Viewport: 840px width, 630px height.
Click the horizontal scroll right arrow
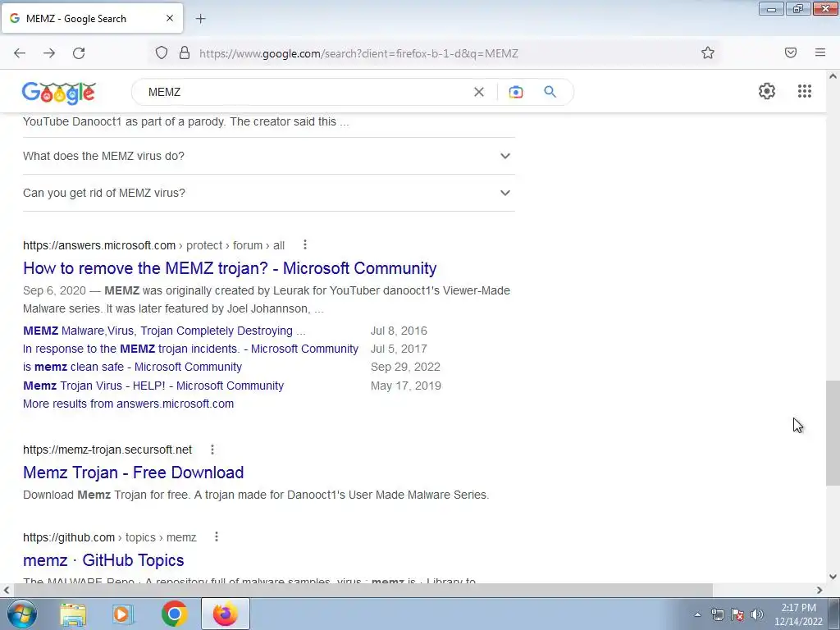point(819,590)
